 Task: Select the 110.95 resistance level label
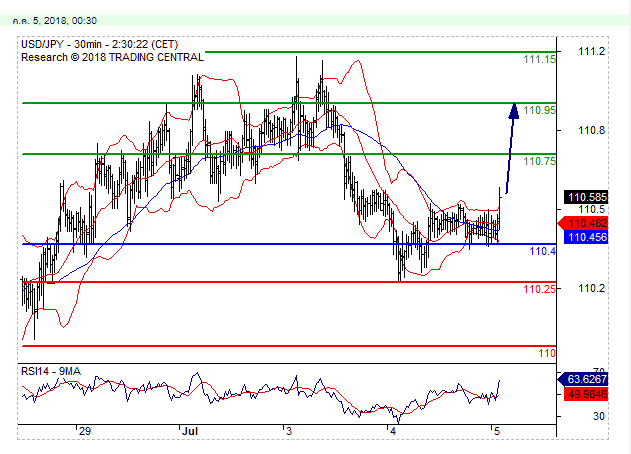click(539, 110)
